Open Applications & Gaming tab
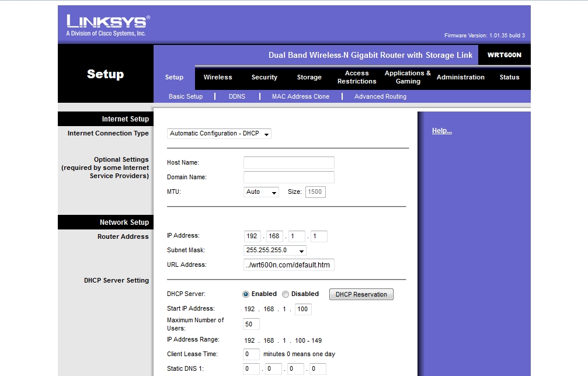 [408, 77]
